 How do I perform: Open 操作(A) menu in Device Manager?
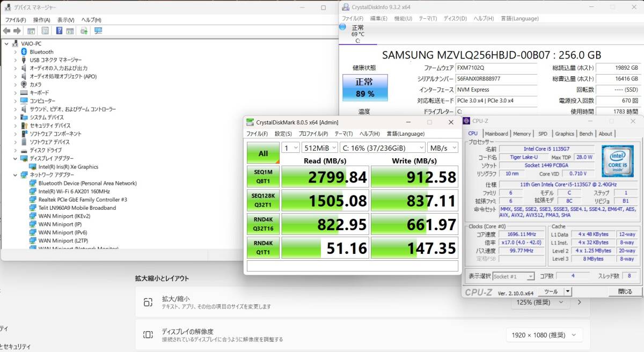click(x=42, y=20)
